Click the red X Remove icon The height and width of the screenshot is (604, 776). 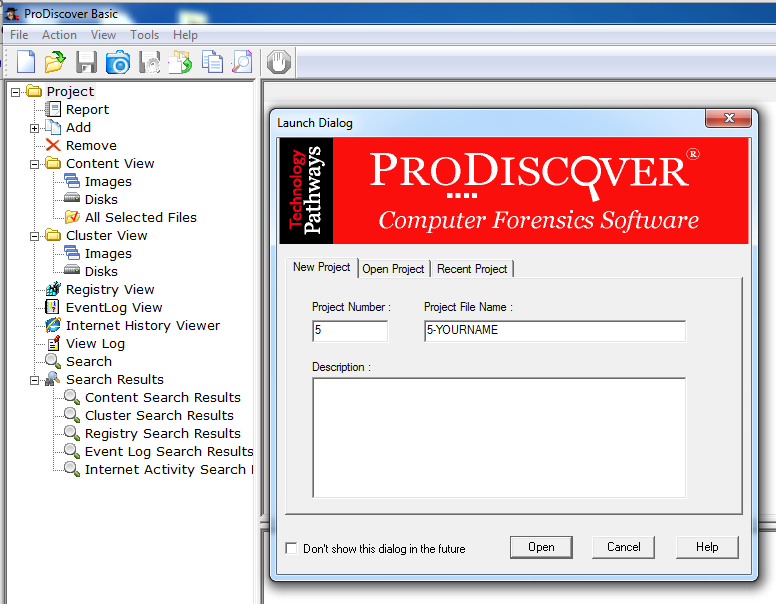click(52, 145)
